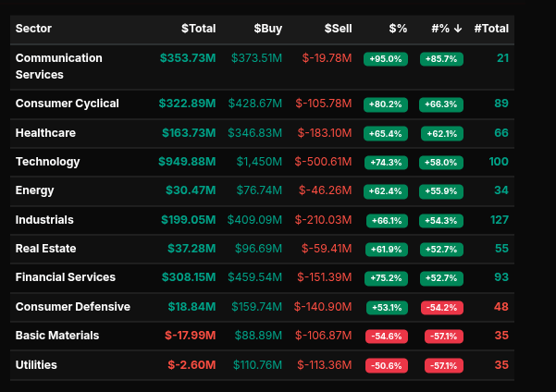Open Industrials sector details
The height and width of the screenshot is (392, 556).
(x=44, y=220)
